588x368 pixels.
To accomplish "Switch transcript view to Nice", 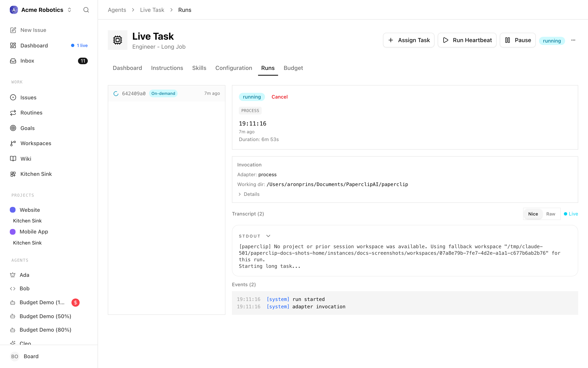I will point(533,214).
